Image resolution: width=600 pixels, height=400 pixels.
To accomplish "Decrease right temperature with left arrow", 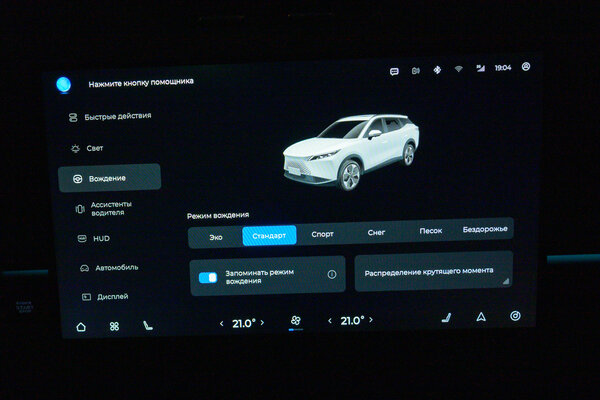I will click(330, 321).
